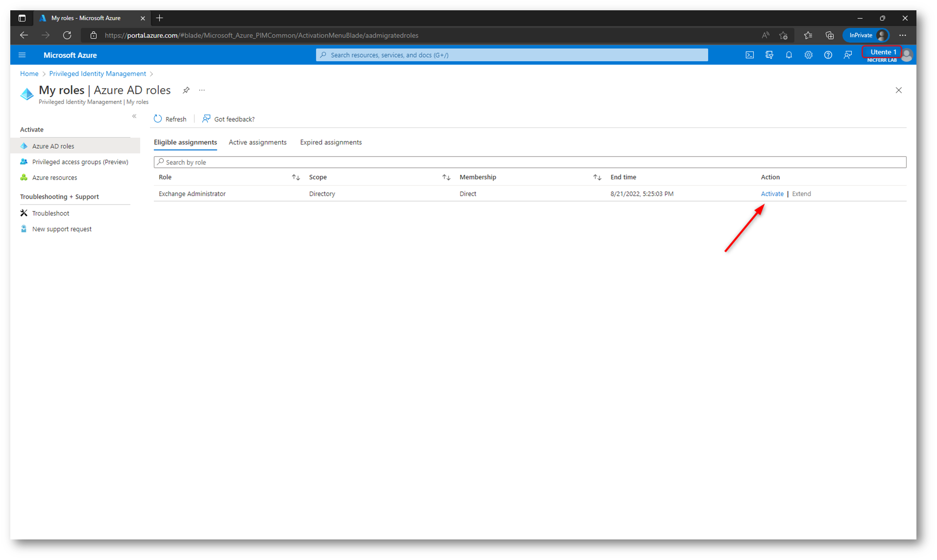Image resolution: width=937 pixels, height=560 pixels.
Task: Click the InPrivate profile button
Action: [x=866, y=35]
